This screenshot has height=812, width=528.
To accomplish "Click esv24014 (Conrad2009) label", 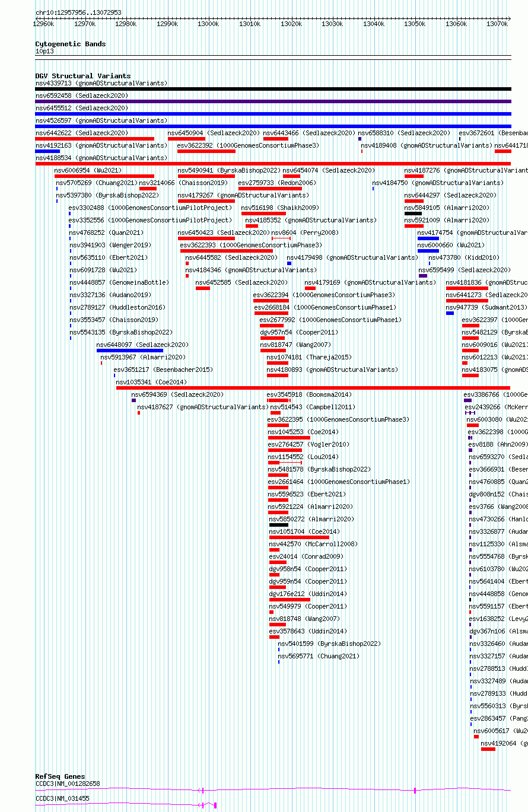I will (306, 556).
